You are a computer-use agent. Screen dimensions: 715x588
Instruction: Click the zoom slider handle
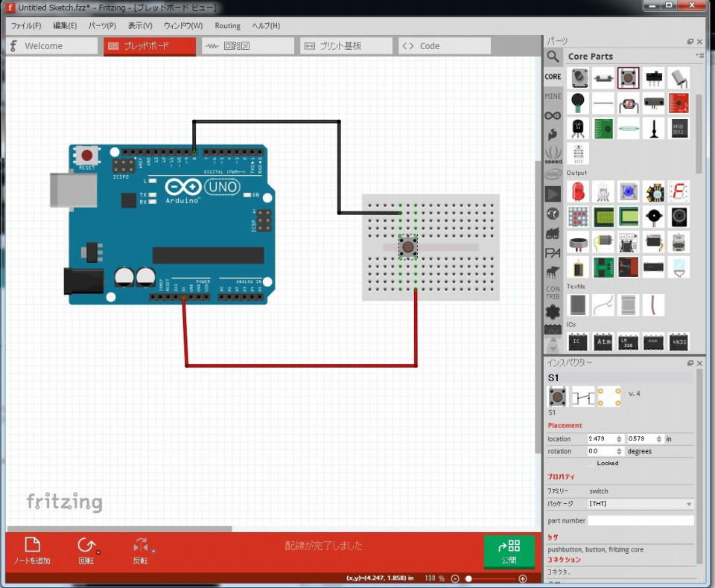point(468,578)
